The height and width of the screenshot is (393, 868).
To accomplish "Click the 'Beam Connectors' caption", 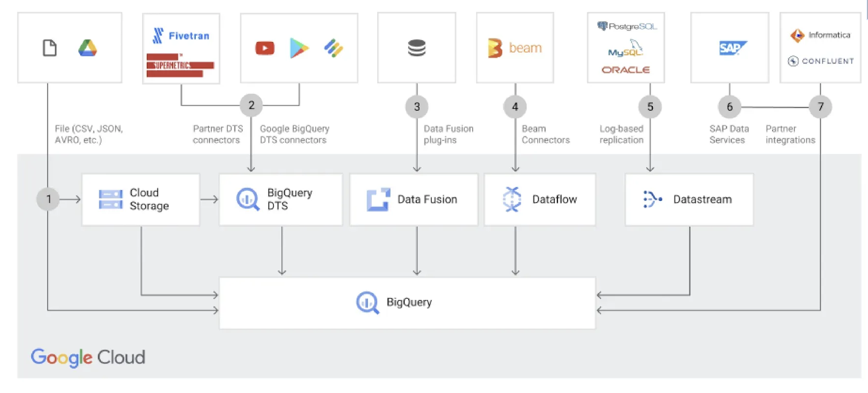I will 546,134.
